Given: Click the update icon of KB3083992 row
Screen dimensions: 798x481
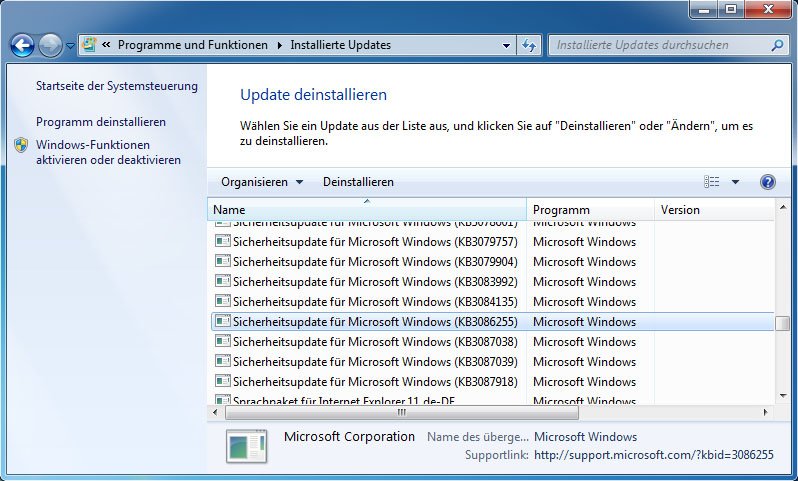Looking at the screenshot, I should tap(222, 280).
